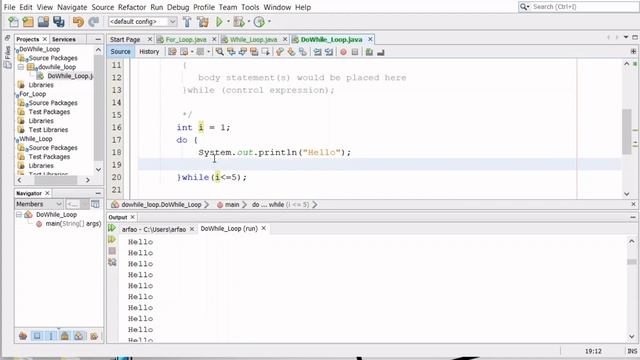This screenshot has width=640, height=360.
Task: Toggle Fully Qualified Names in Navigator bottom bar
Action: (x=94, y=336)
